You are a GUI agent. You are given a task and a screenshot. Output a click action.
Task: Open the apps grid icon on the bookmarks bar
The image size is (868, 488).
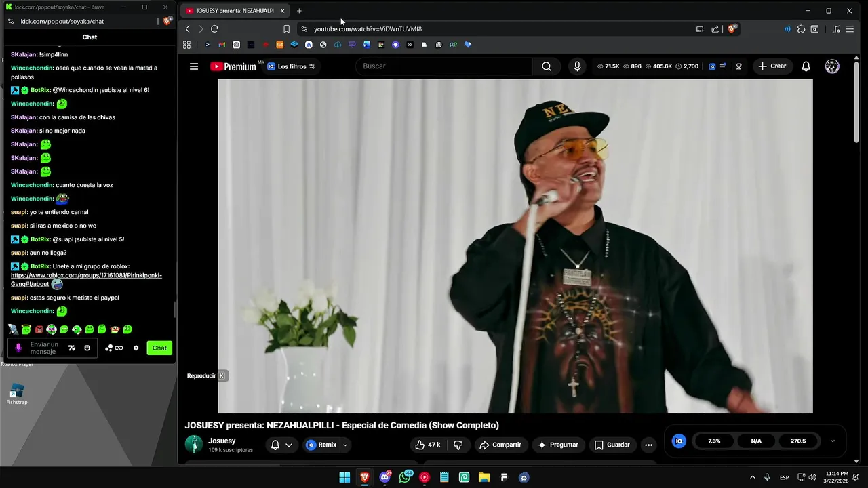(x=186, y=45)
